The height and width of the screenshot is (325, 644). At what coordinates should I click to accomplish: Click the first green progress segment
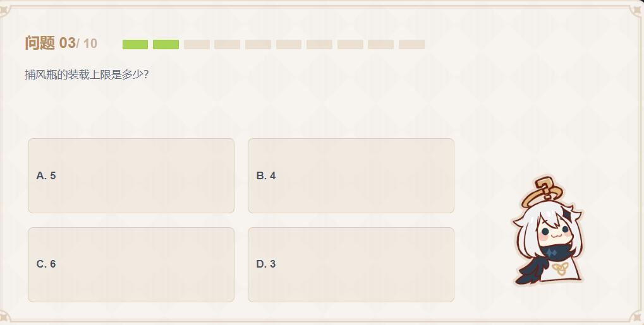(x=135, y=44)
